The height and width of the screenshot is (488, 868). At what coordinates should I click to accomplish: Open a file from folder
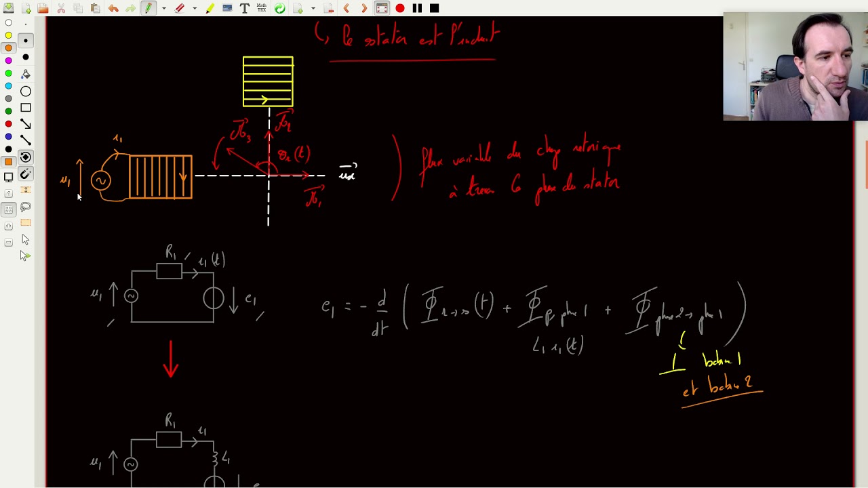pyautogui.click(x=43, y=8)
